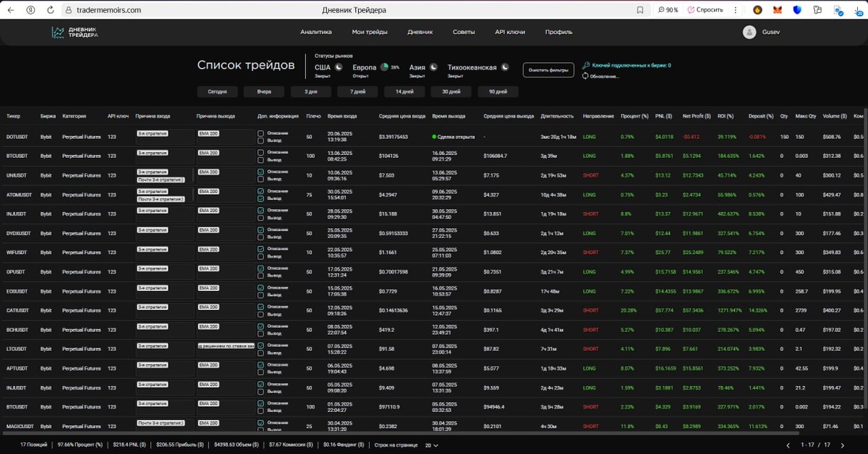868x454 pixels.
Task: Click Европа market progress status icon
Action: click(x=384, y=67)
